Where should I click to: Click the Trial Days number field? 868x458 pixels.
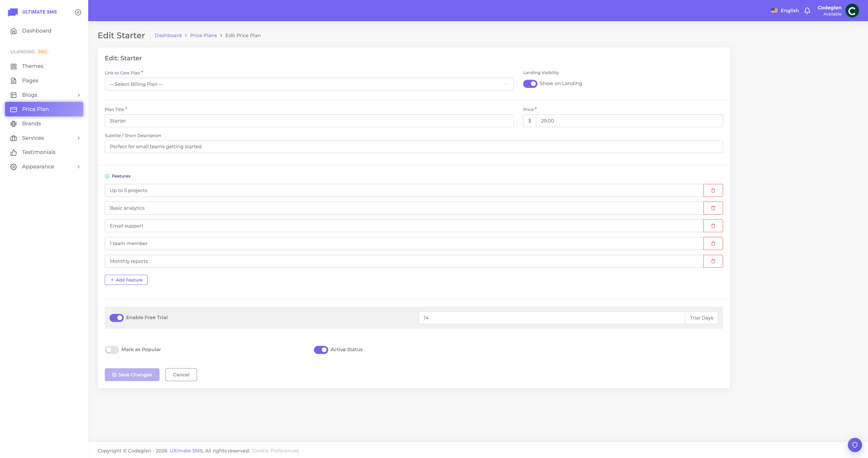pos(552,318)
